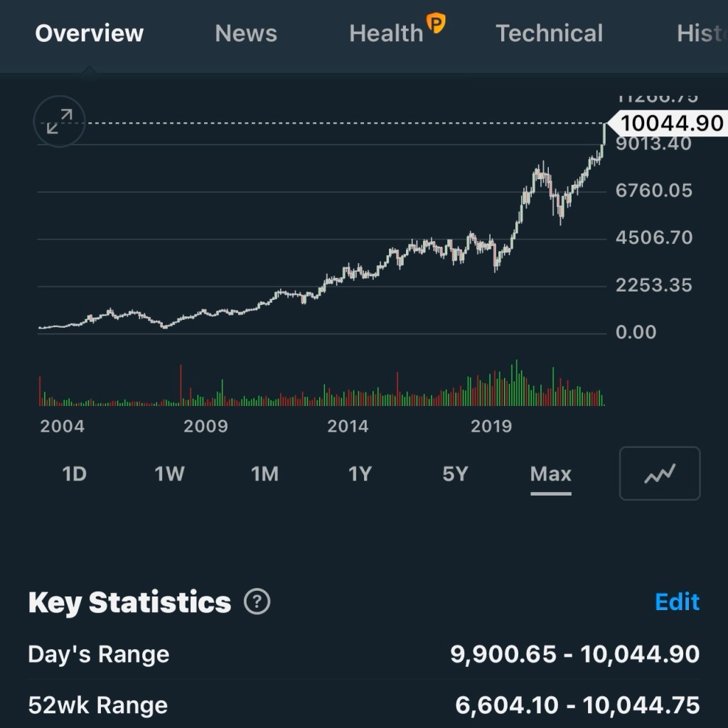Tap the Key Statistics help question mark
The height and width of the screenshot is (728, 728).
coord(257,602)
